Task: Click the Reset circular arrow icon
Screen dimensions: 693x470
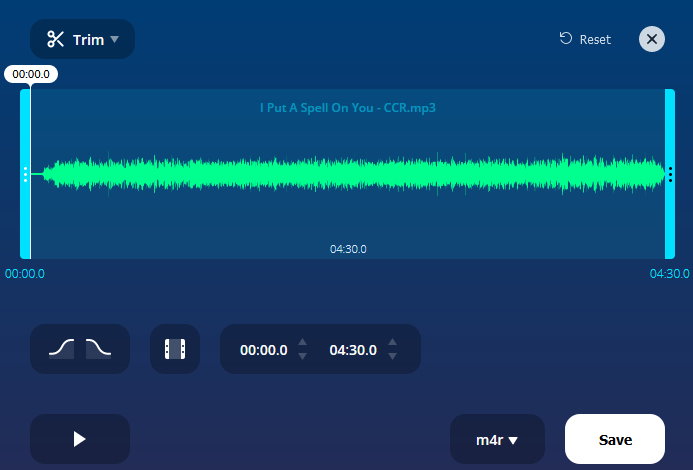Action: coord(566,38)
